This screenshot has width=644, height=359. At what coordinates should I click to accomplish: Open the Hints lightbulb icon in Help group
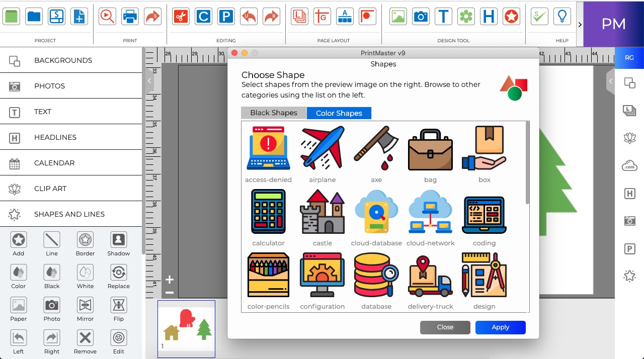pos(562,16)
